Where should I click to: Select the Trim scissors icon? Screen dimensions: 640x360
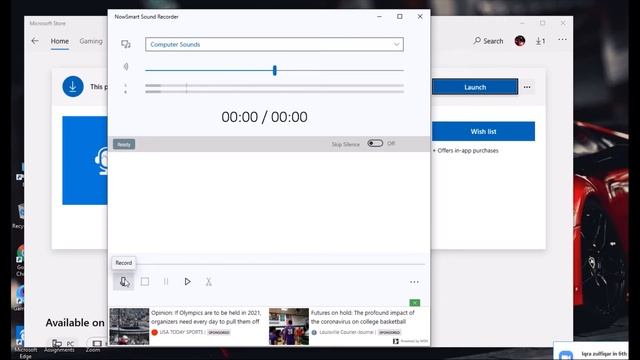coord(209,282)
